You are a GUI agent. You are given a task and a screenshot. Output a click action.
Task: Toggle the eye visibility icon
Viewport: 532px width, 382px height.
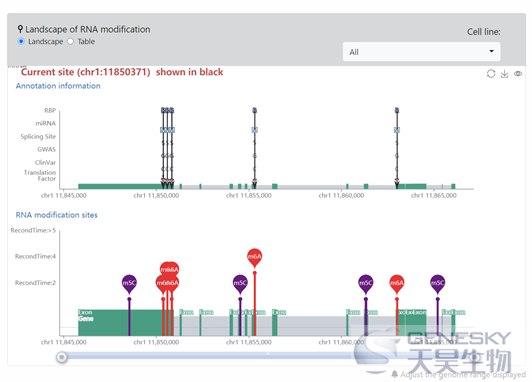tap(518, 74)
